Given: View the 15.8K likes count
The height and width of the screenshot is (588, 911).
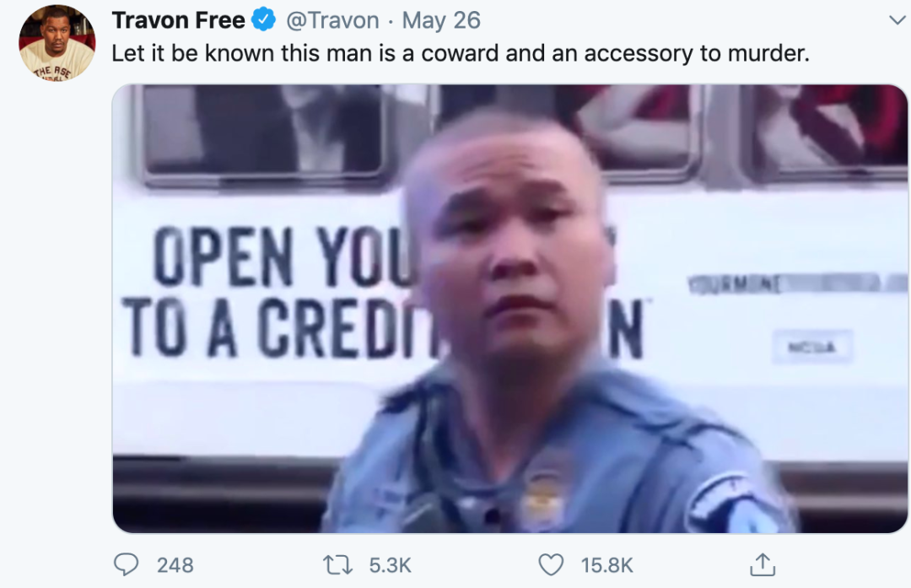Looking at the screenshot, I should pos(606,564).
